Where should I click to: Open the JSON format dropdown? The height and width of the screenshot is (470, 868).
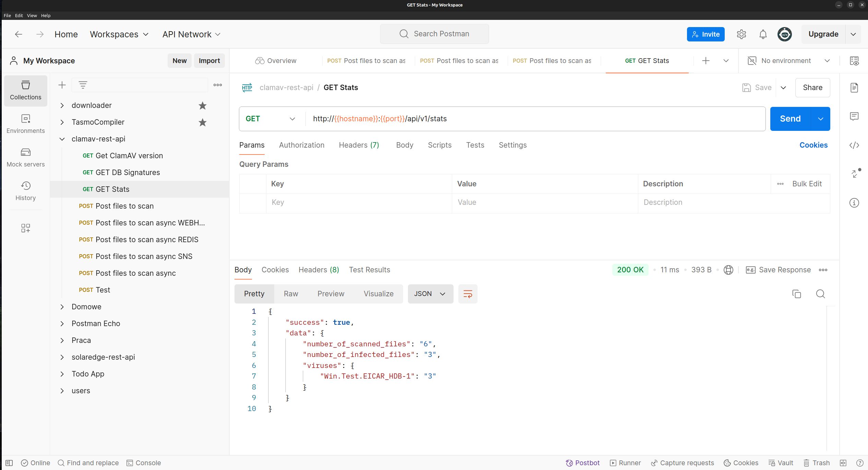(x=430, y=294)
